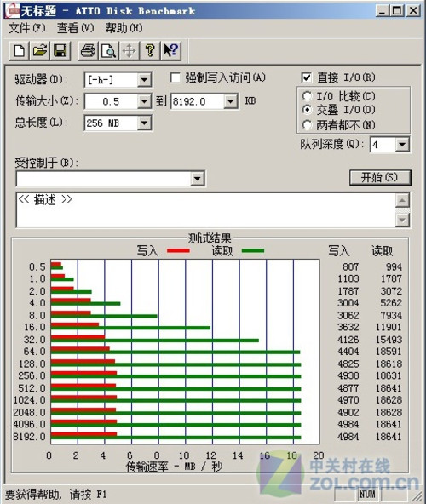The height and width of the screenshot is (504, 426).
Task: Click the ATTO app icon in title bar
Action: click(12, 10)
